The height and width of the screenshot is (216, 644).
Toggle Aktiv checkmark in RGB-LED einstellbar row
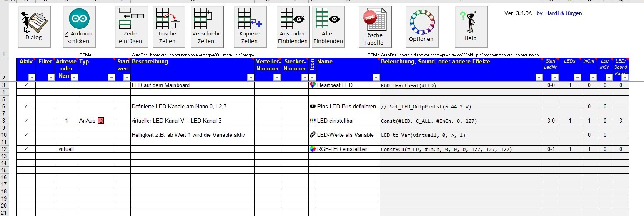[x=26, y=149]
